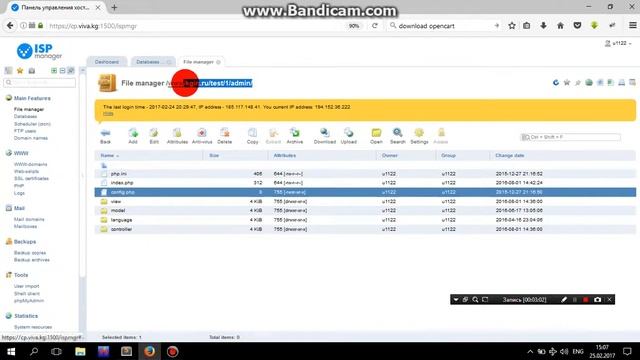The height and width of the screenshot is (360, 640).
Task: Open Databases in sidebar
Action: click(25, 116)
